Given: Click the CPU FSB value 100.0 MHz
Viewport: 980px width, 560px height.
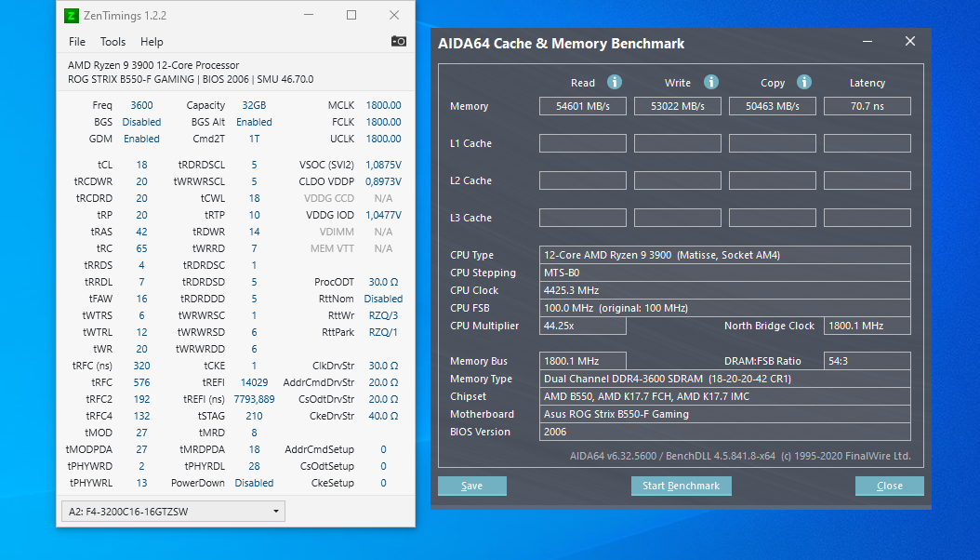Looking at the screenshot, I should [x=725, y=308].
